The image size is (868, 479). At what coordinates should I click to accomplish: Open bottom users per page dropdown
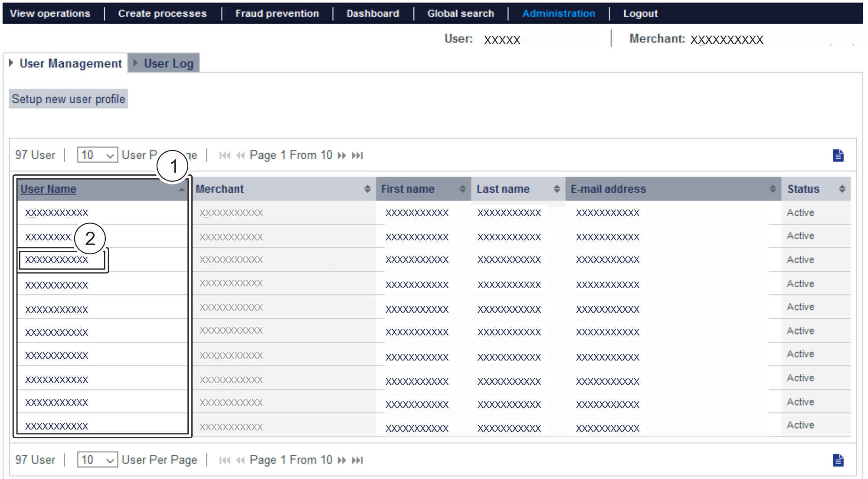click(97, 459)
